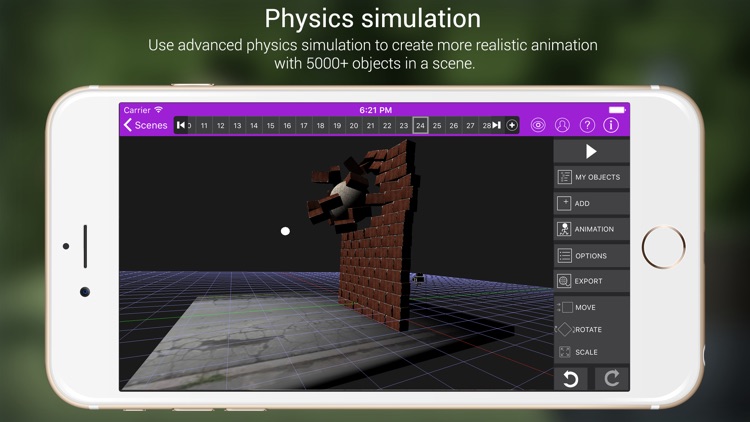
Task: Jump to last frame in timeline
Action: pyautogui.click(x=497, y=125)
